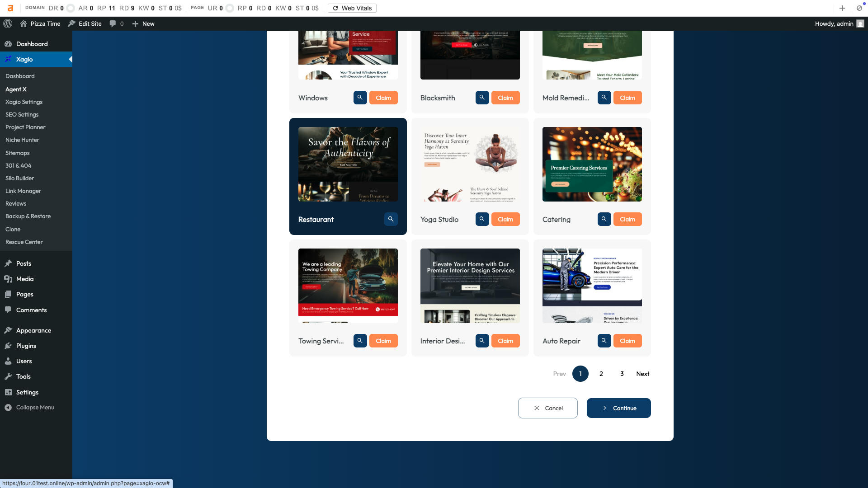
Task: Open Backup & Restore submenu item
Action: pos(28,216)
